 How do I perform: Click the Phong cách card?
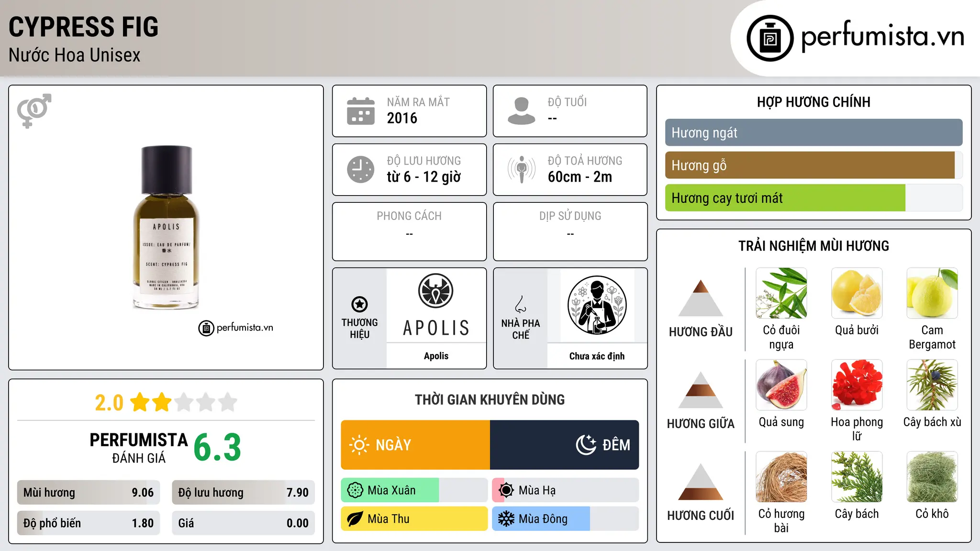[x=409, y=231]
